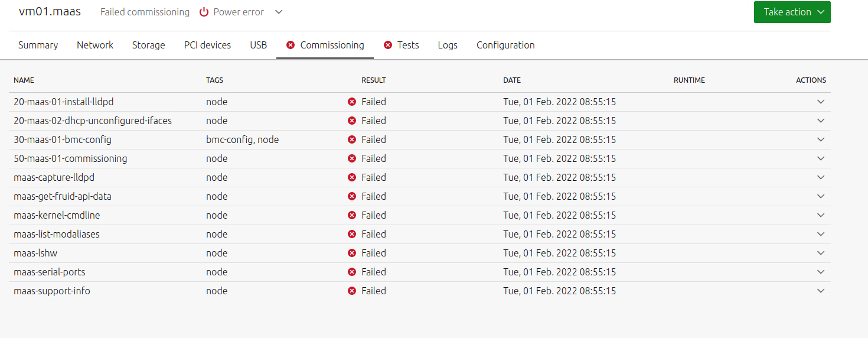Click error icon on the Commissioning tab
Viewport: 868px width, 338px height.
291,45
